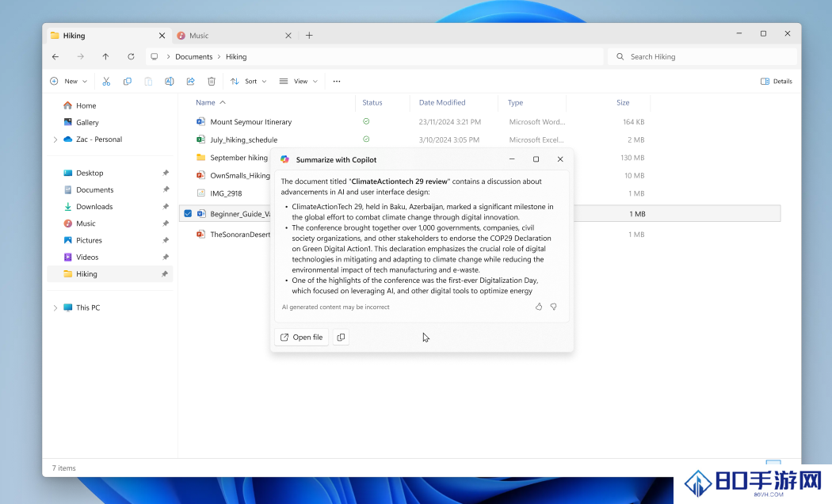Expand the This PC tree node

click(55, 307)
